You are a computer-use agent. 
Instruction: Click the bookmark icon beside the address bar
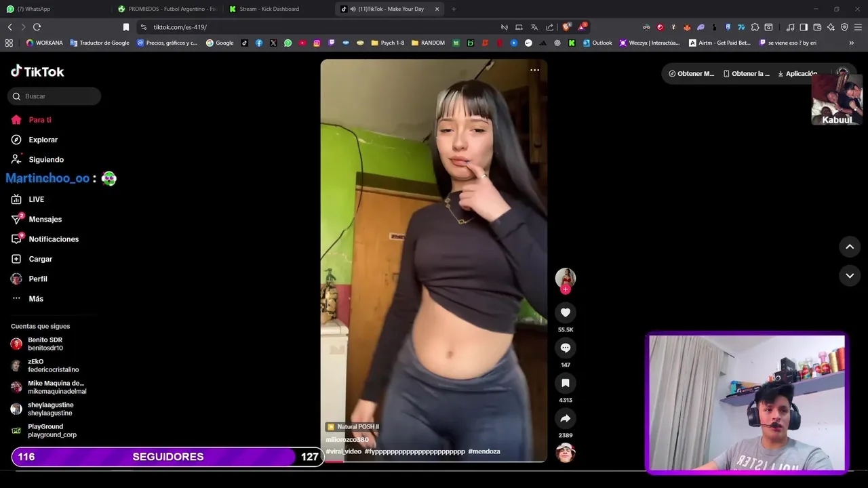(x=125, y=27)
